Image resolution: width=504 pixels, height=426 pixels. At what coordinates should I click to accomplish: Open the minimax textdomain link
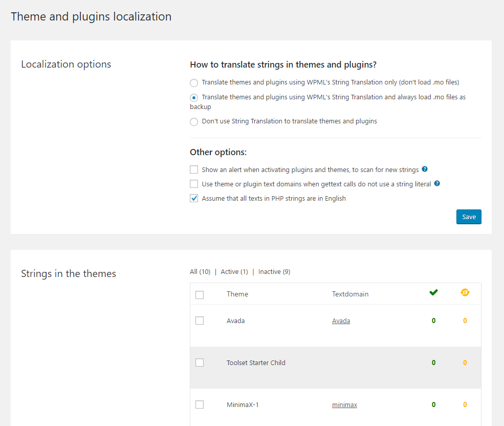coord(344,405)
